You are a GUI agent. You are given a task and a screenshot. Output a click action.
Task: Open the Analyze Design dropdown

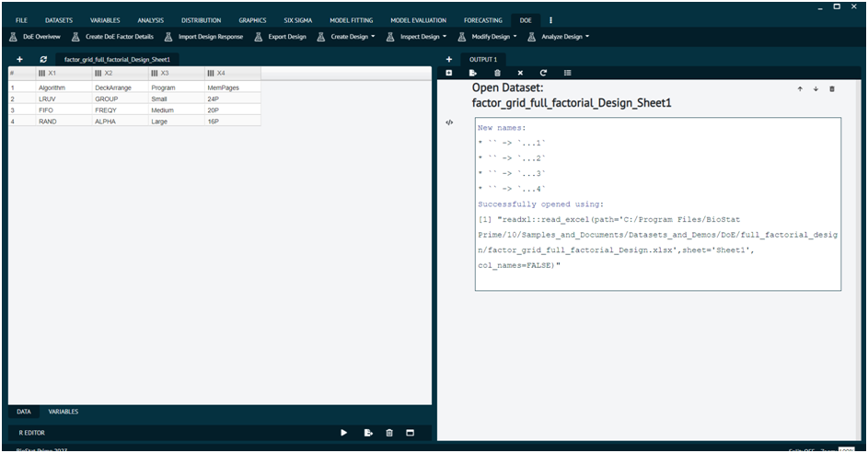559,37
